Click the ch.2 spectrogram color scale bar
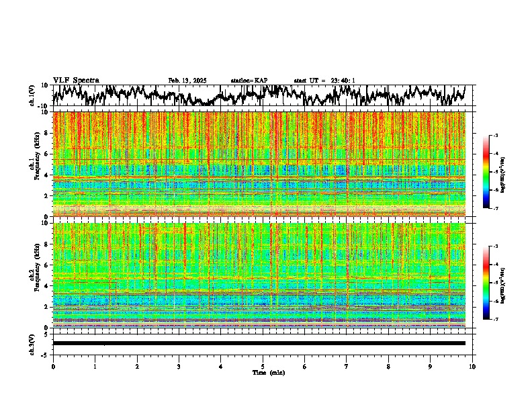This screenshot has width=532, height=411. click(x=486, y=283)
